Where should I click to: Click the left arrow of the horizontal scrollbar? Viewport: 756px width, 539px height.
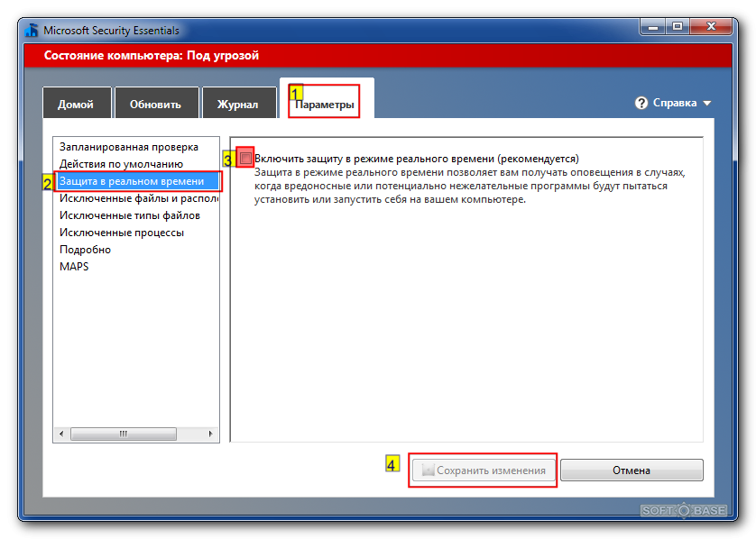point(61,434)
